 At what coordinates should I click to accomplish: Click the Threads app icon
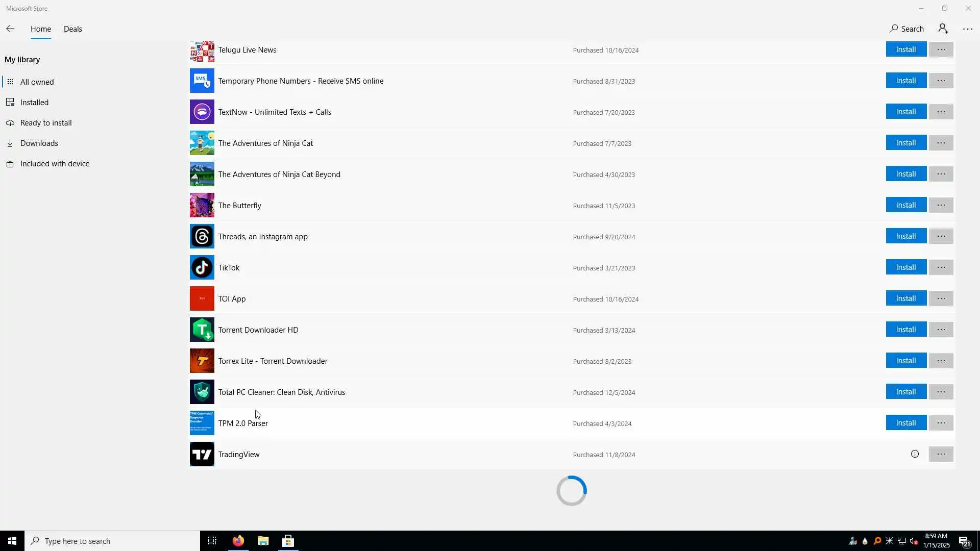click(x=202, y=236)
